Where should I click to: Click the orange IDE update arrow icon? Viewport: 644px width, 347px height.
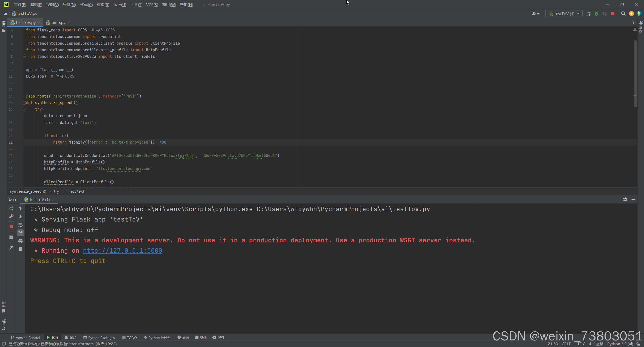pos(631,14)
